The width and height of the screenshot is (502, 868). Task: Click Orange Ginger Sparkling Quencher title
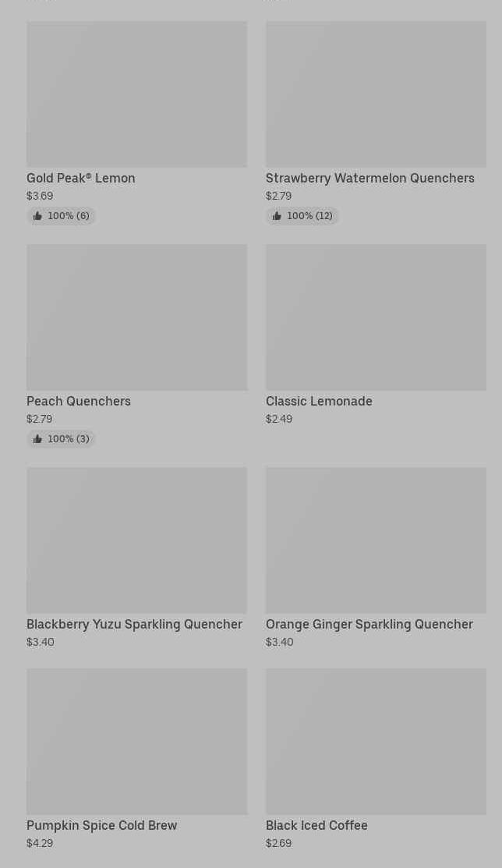[369, 624]
